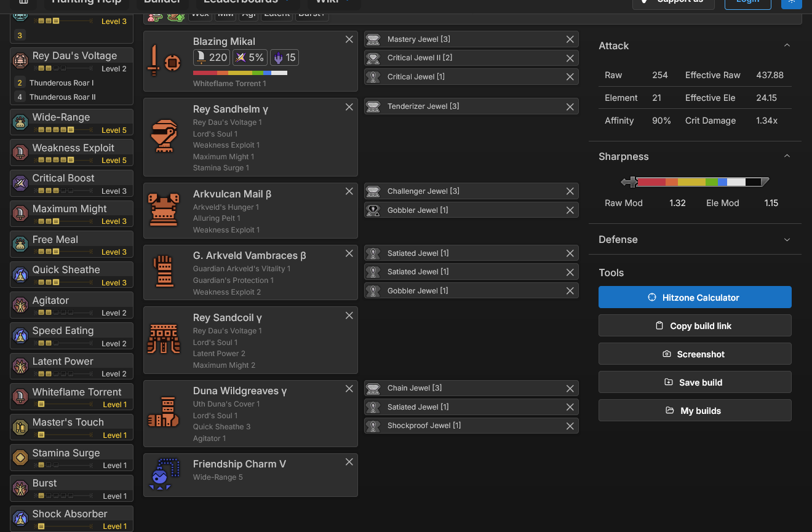
Task: Click the Blazing Mikal weapon icon
Action: (163, 62)
